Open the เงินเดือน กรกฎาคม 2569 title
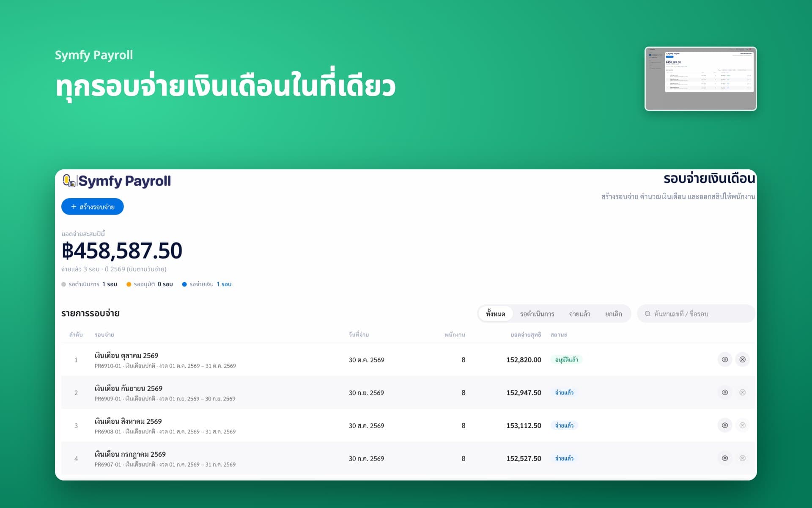812x508 pixels. (130, 454)
